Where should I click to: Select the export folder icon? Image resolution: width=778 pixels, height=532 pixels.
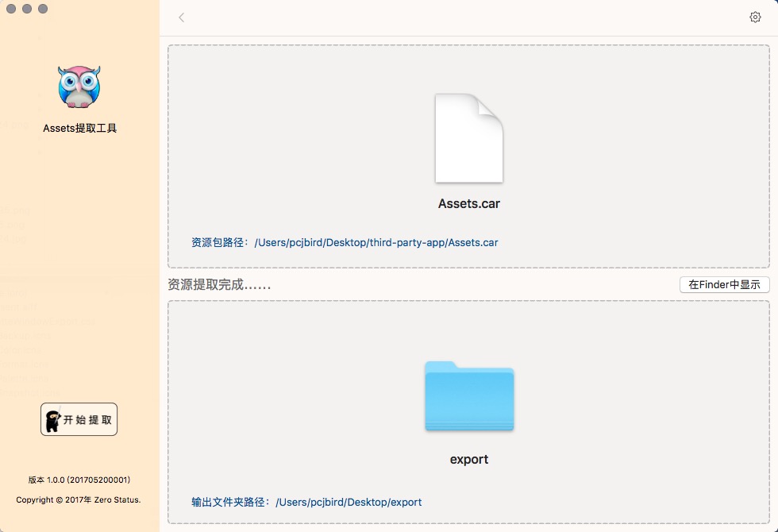click(469, 396)
